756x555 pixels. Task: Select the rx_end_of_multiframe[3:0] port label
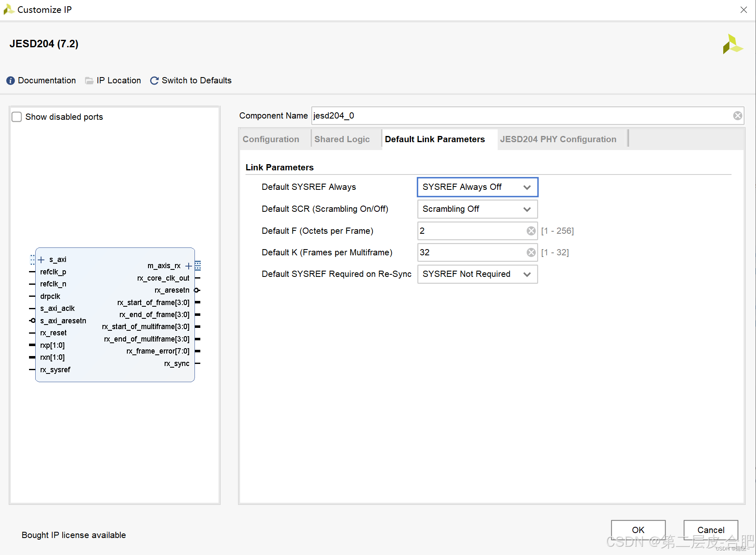147,339
